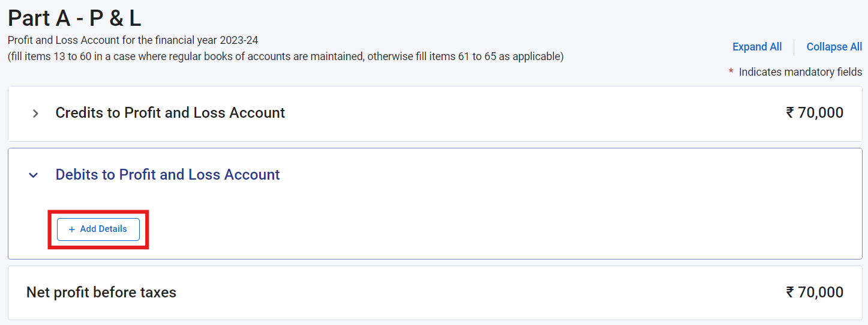Click the Debits to Profit and Loss Account heading
This screenshot has width=868, height=325.
tap(168, 175)
